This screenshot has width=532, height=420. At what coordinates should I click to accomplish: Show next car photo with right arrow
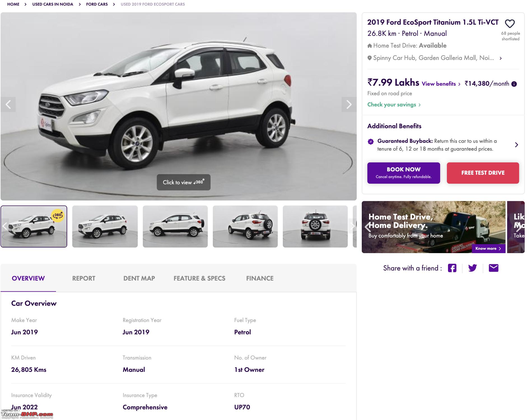(349, 104)
